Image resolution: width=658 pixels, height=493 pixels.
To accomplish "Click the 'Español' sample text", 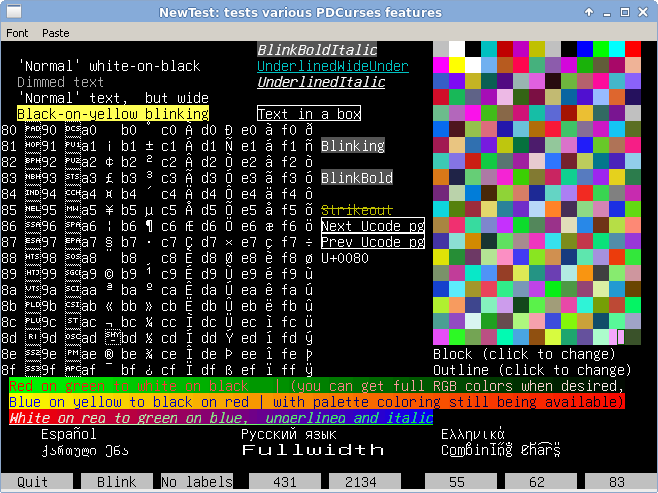I will [x=69, y=434].
